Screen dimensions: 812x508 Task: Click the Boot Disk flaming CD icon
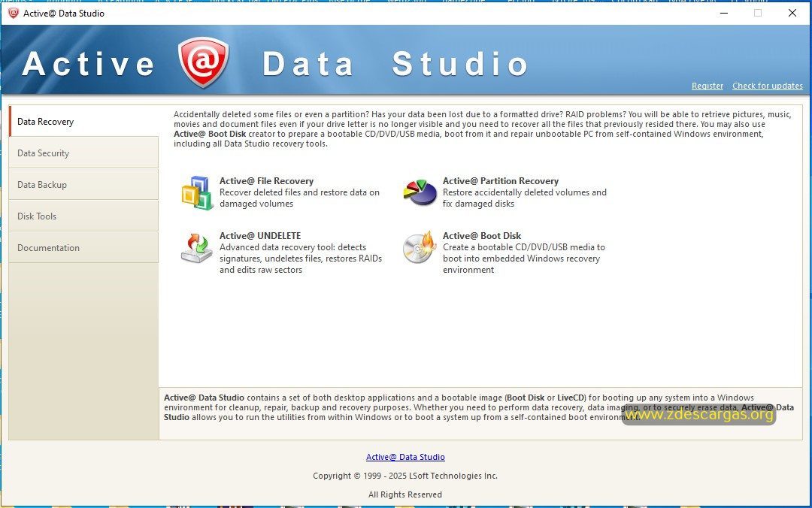tap(420, 247)
